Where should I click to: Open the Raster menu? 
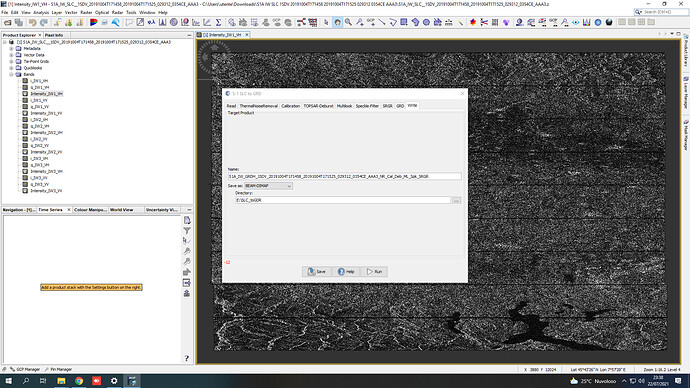86,12
